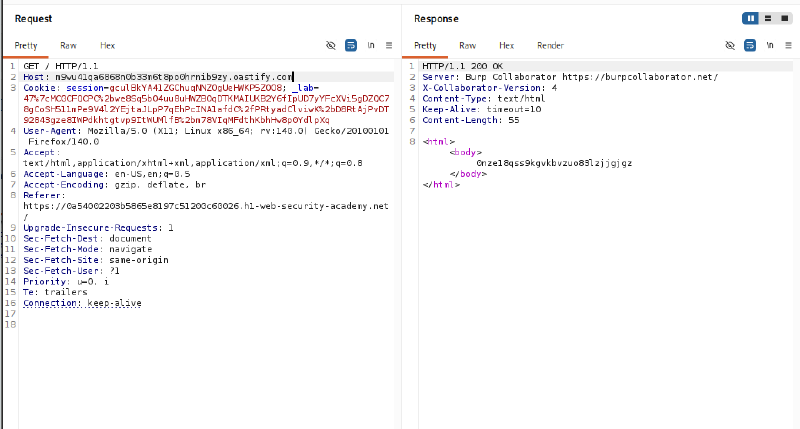
Task: Select the Request Raw tab
Action: point(68,45)
